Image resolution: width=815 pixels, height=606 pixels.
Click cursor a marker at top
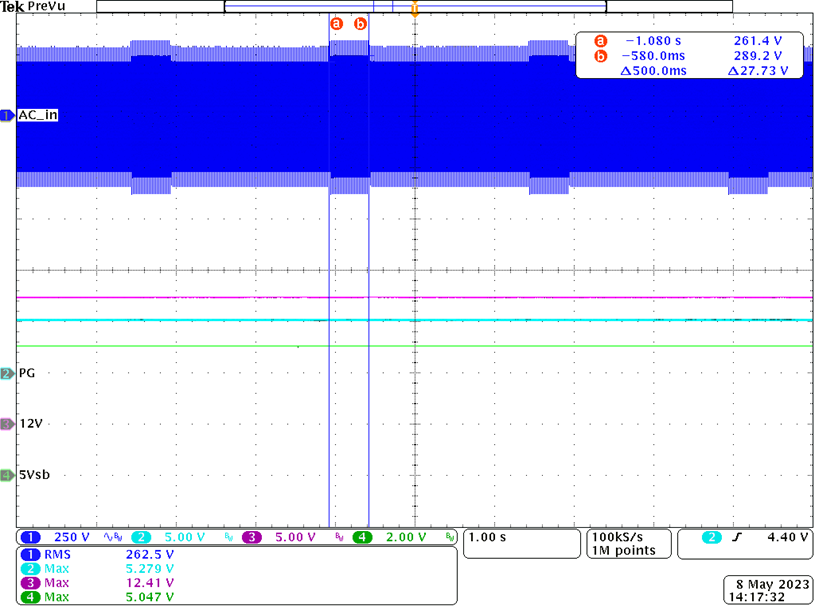pyautogui.click(x=337, y=23)
